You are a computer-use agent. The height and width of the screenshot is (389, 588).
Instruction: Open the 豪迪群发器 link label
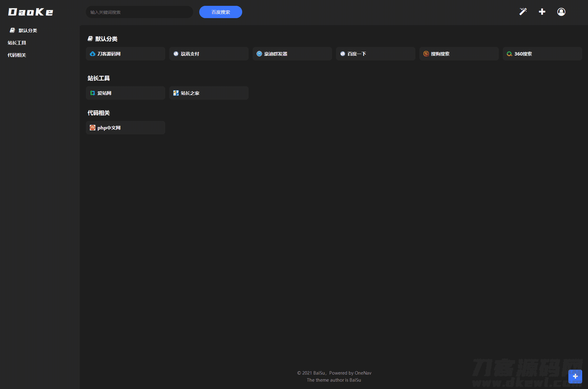click(276, 54)
